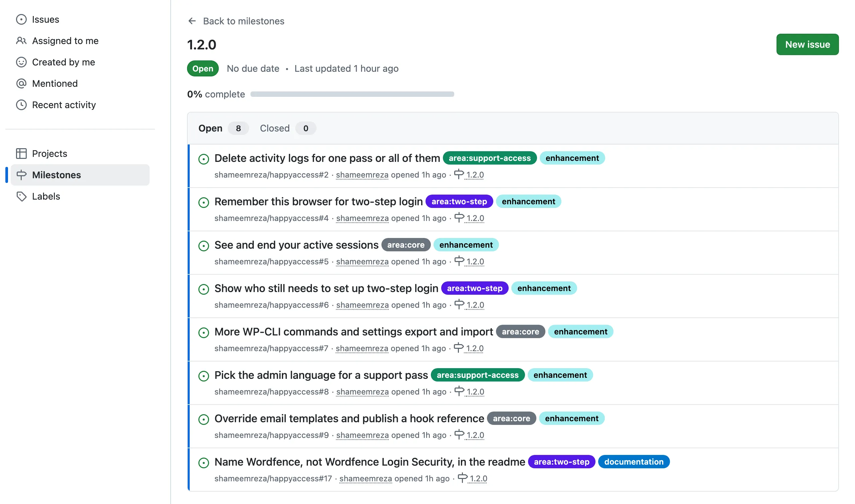Open issue Pick the admin language for support pass
Screen dimensions: 855x504
coord(321,375)
